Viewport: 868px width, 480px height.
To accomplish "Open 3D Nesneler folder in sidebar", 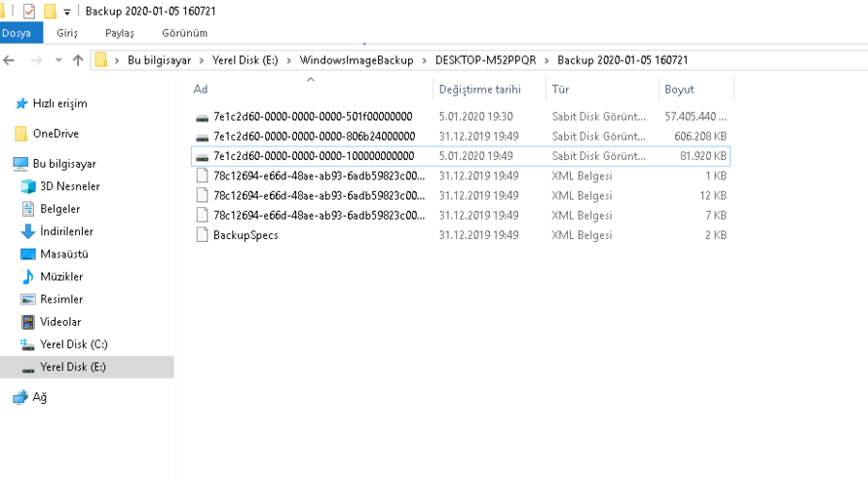I will pos(69,186).
